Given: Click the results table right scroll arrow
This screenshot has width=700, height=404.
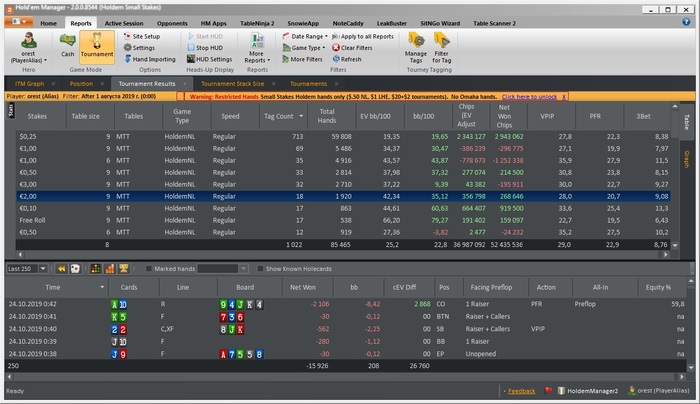Looking at the screenshot, I should pos(666,254).
